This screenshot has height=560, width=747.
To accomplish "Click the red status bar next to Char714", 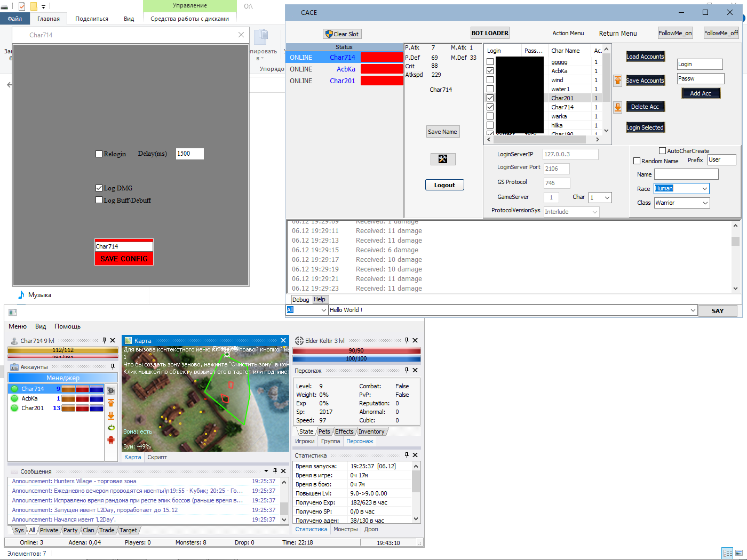I will tap(382, 57).
